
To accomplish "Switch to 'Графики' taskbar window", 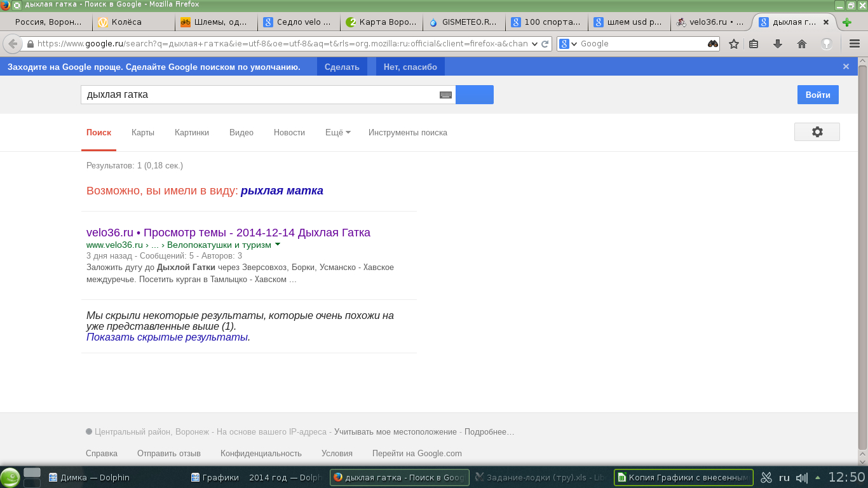I will tap(215, 477).
